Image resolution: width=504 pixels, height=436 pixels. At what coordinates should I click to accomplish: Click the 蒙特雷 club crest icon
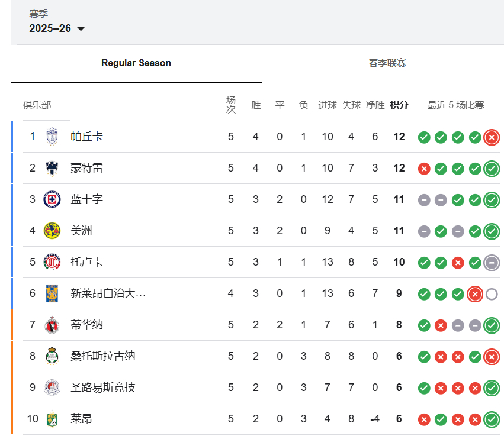[52, 168]
